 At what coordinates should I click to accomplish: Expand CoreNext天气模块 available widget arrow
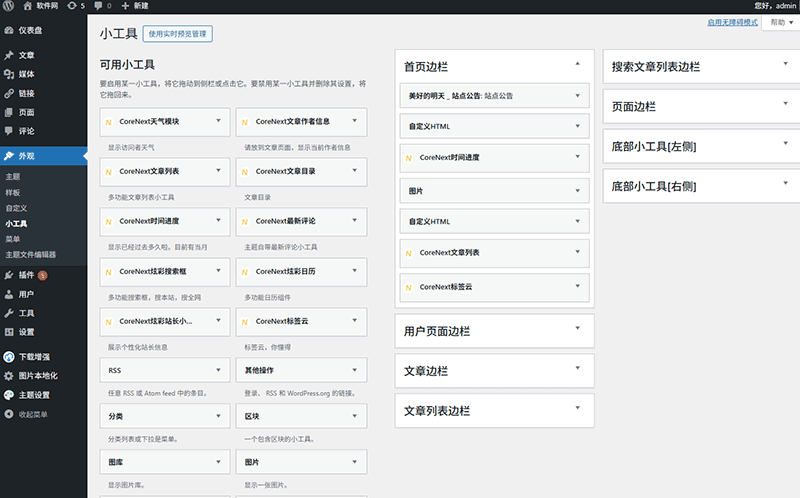[x=218, y=121]
